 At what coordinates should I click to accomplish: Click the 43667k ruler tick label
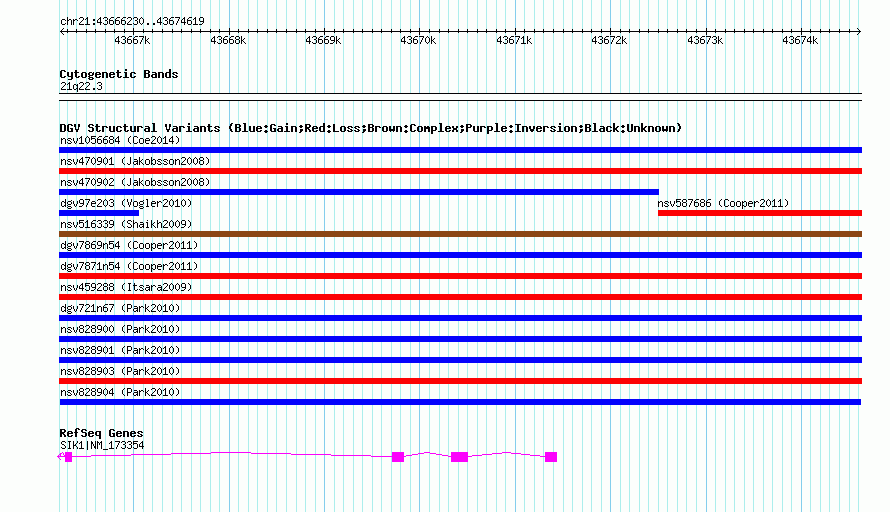132,40
